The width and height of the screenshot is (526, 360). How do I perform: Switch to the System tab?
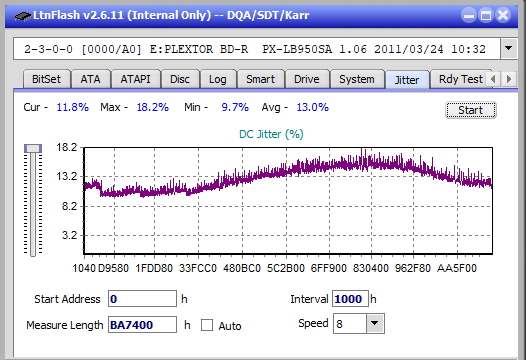pyautogui.click(x=357, y=79)
